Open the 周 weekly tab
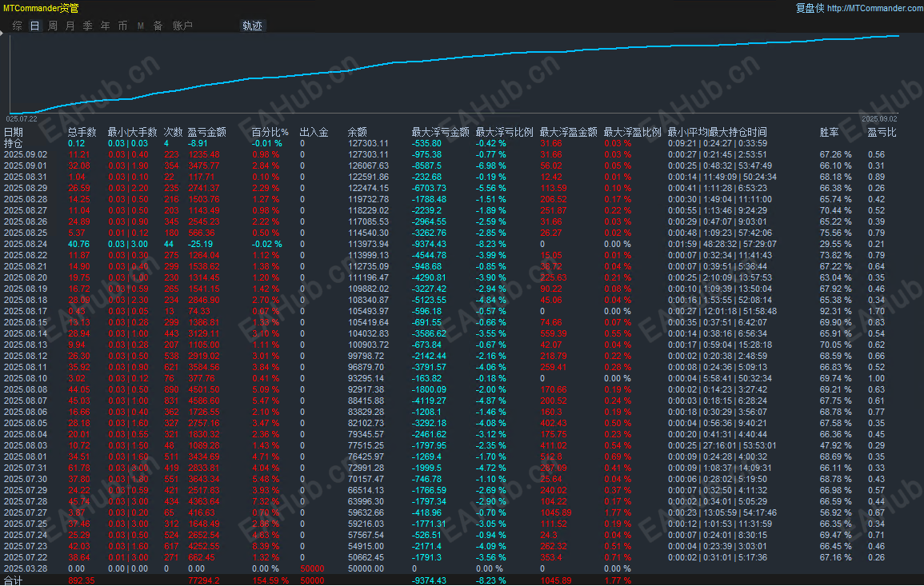The height and width of the screenshot is (586, 924). pyautogui.click(x=53, y=26)
